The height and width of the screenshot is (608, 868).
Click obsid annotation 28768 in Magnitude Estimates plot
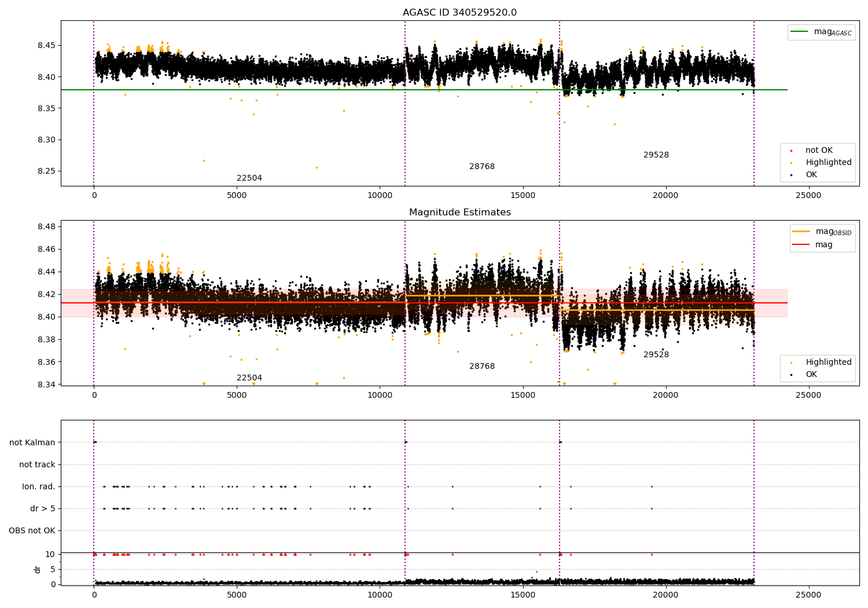click(x=482, y=367)
